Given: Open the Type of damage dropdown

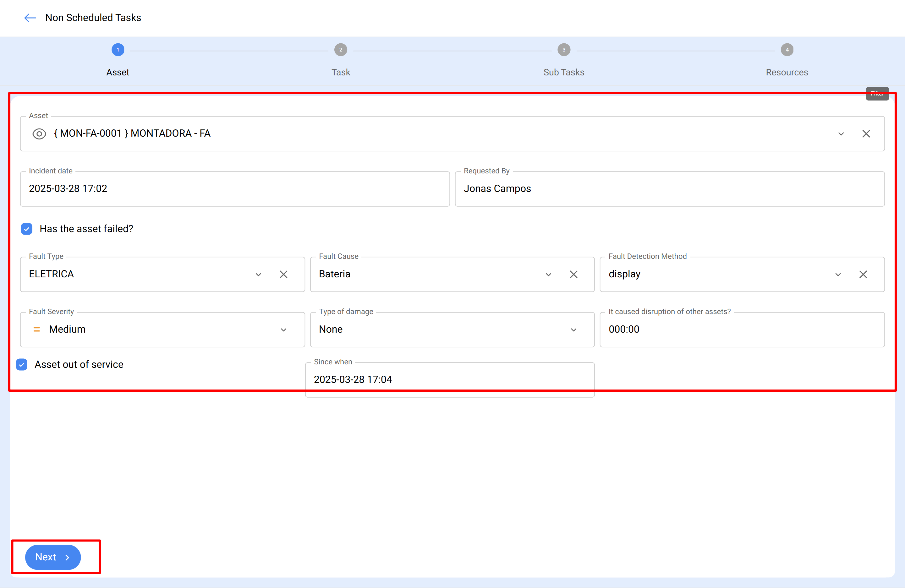Looking at the screenshot, I should pos(452,329).
